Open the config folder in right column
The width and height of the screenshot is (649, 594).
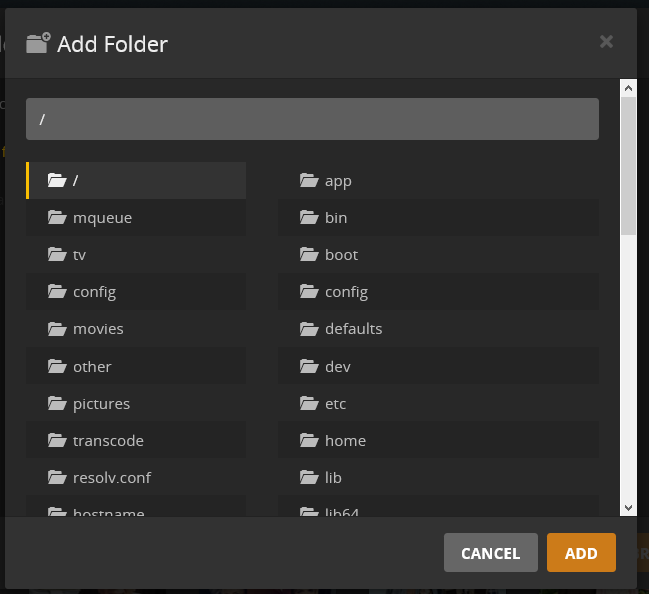pyautogui.click(x=439, y=292)
